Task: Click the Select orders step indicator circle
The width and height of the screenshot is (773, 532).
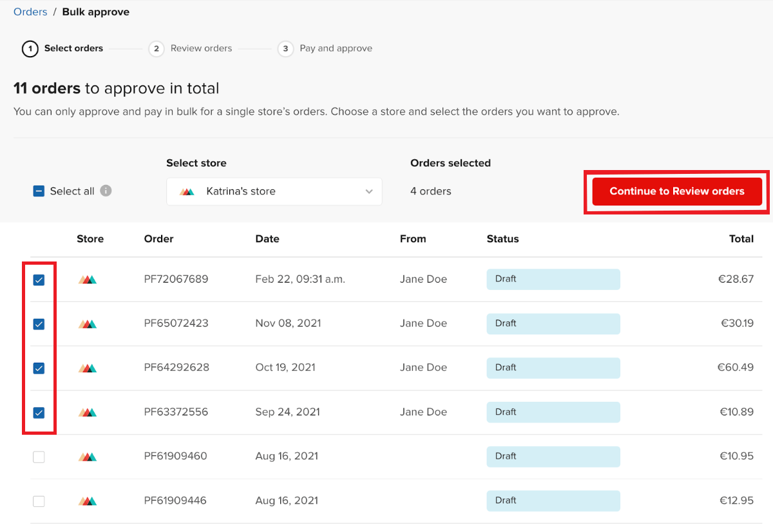Action: (x=30, y=48)
